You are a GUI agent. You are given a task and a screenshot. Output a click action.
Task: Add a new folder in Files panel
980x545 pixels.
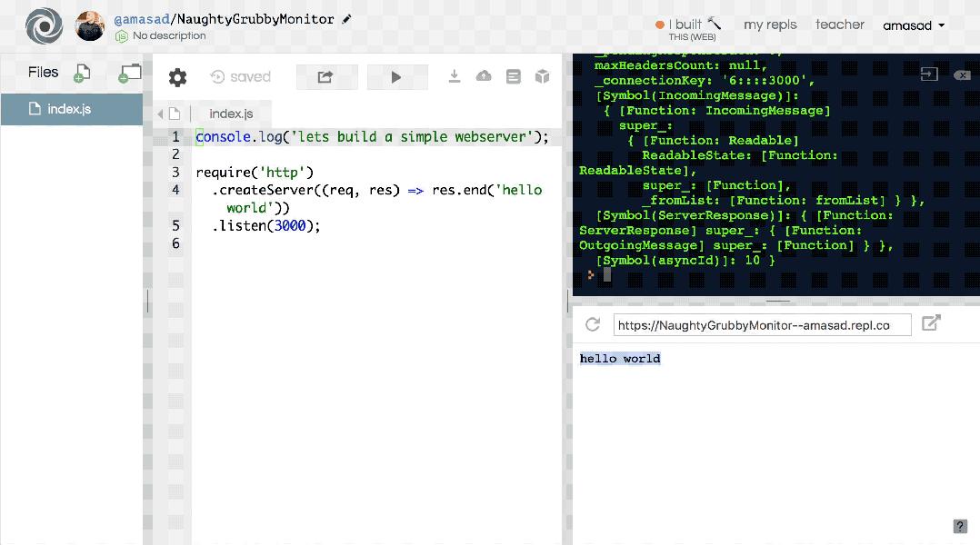tap(130, 74)
